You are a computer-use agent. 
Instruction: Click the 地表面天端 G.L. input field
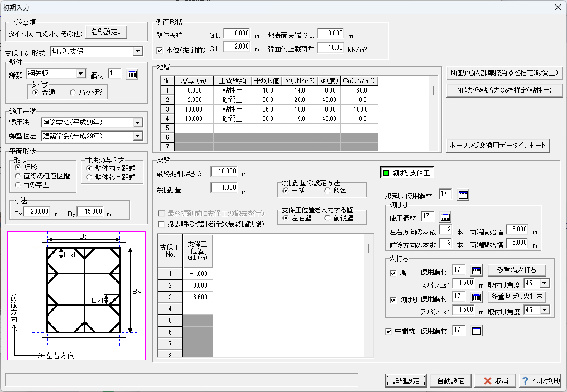[x=330, y=33]
